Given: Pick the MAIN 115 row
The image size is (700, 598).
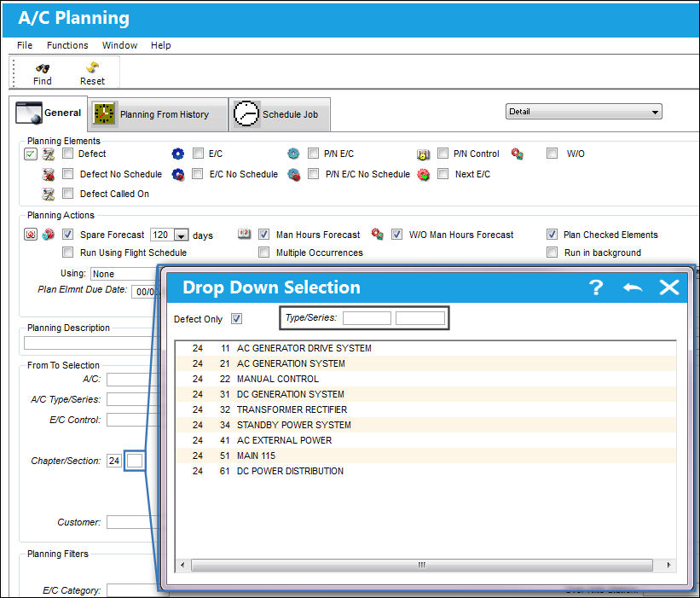Looking at the screenshot, I should pyautogui.click(x=425, y=456).
